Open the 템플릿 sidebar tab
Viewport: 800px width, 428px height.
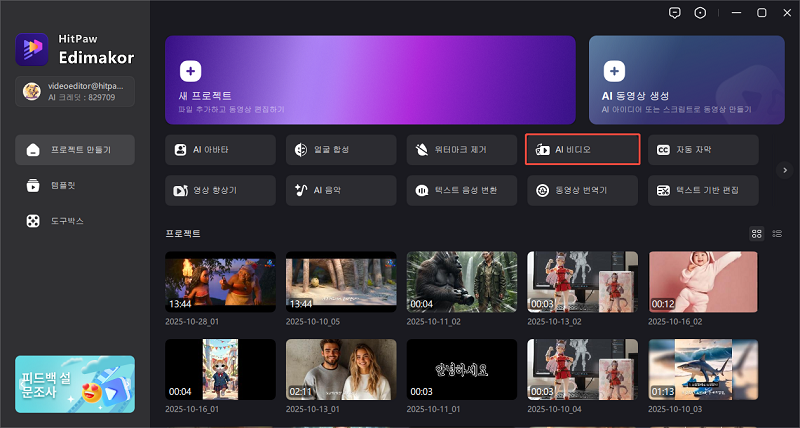pyautogui.click(x=75, y=185)
